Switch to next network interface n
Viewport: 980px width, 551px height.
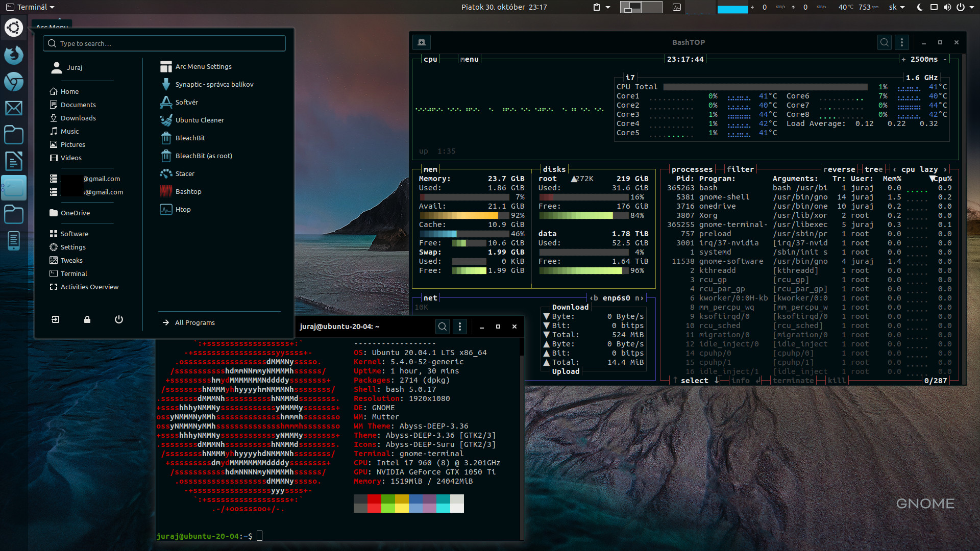click(x=639, y=298)
